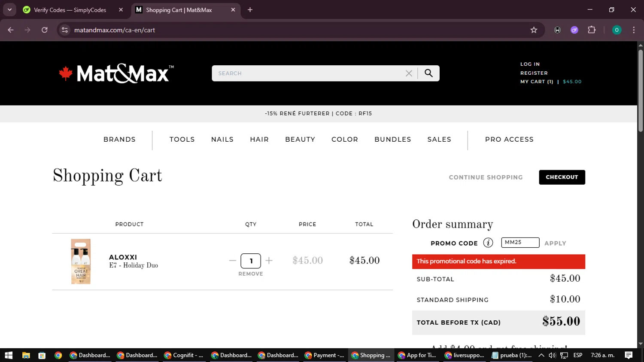
Task: Click the ALOXXI product name
Action: tap(123, 257)
